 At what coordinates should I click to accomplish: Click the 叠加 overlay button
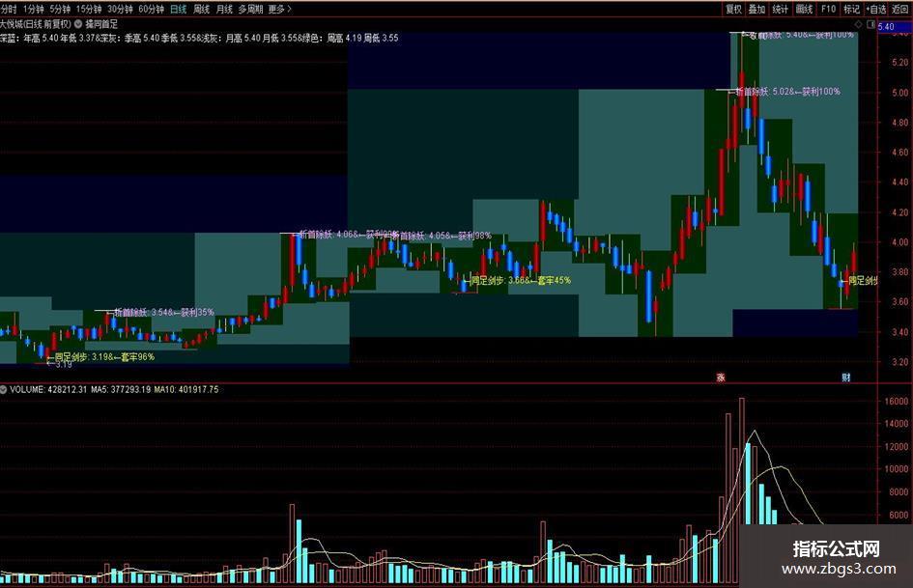pos(756,9)
